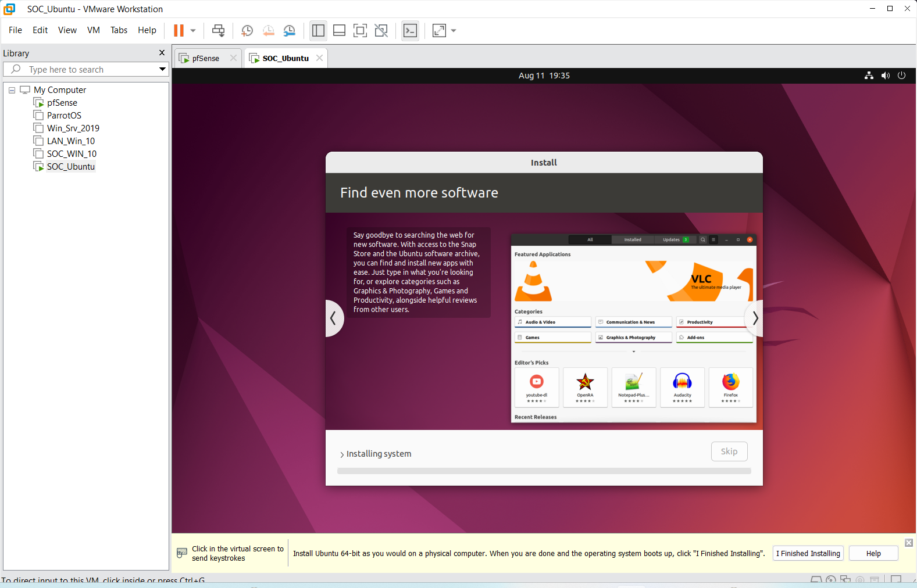Screen dimensions: 917x588
Task: Close the pfSense tab
Action: tap(233, 58)
